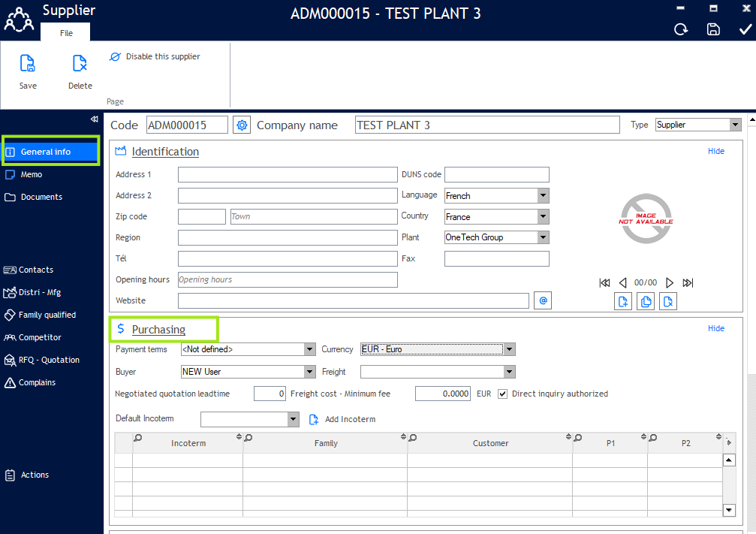Click the refresh icon in the title bar

[x=681, y=29]
